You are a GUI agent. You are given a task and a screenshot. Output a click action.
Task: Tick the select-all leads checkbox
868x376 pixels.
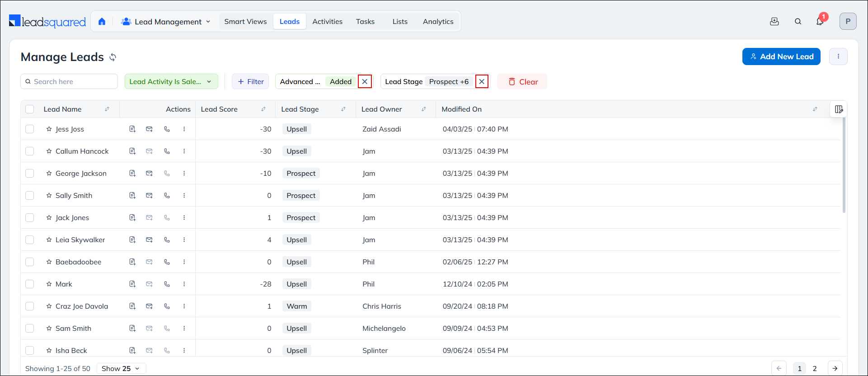(x=30, y=109)
